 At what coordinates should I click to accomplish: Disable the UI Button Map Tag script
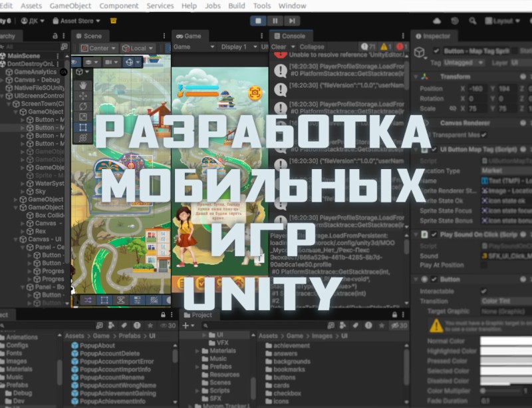pyautogui.click(x=434, y=150)
